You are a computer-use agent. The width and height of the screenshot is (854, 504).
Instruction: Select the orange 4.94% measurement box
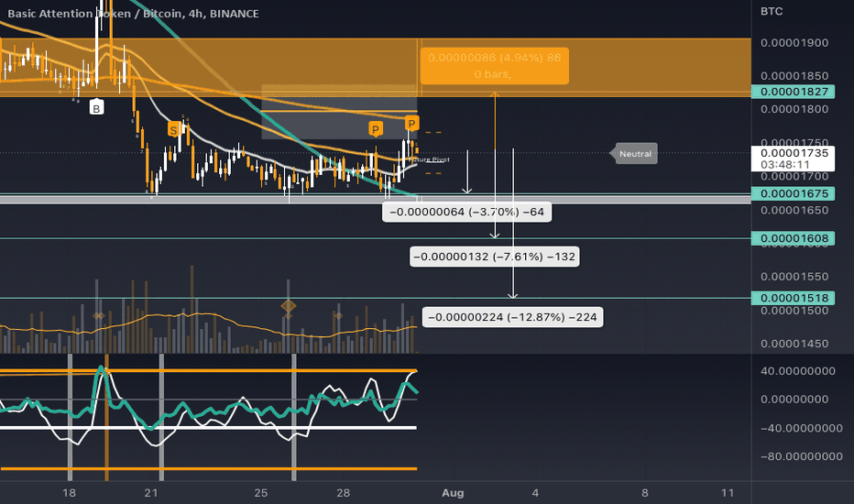tap(495, 66)
